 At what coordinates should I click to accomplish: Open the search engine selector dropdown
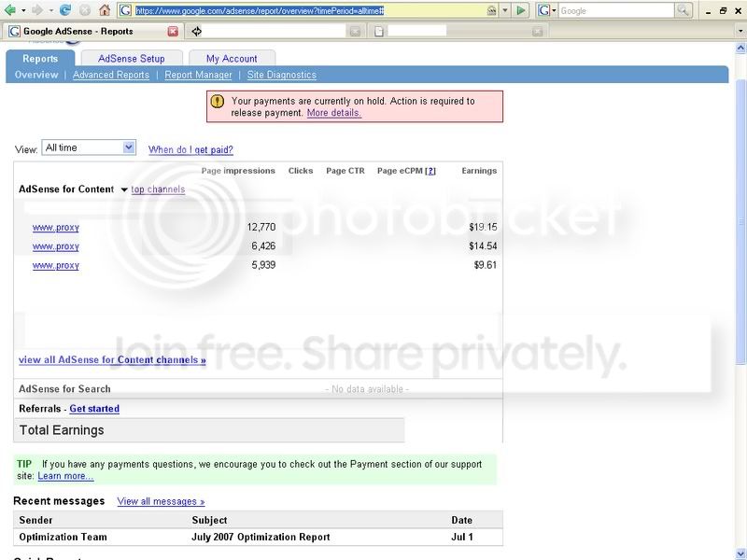[x=545, y=10]
